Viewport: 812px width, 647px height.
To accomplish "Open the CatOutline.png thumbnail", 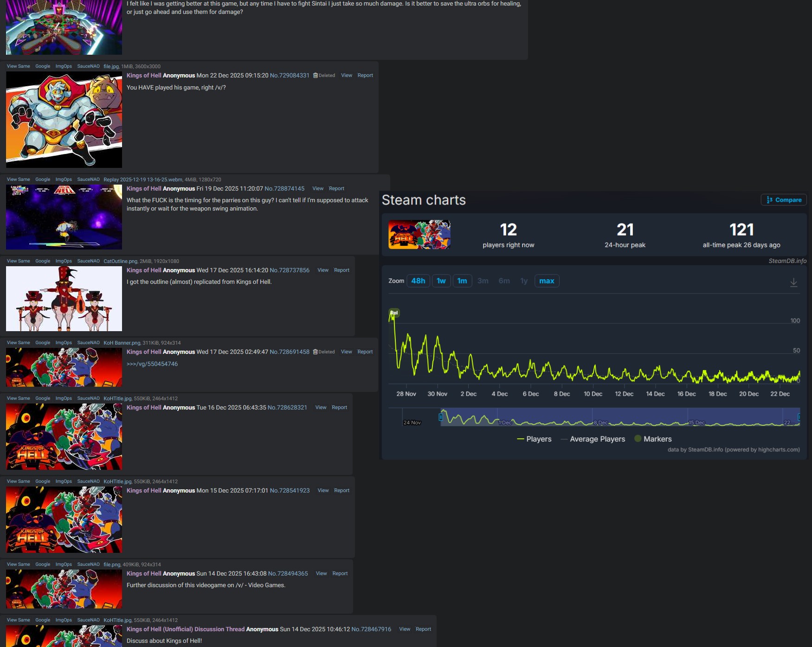I will (x=64, y=299).
